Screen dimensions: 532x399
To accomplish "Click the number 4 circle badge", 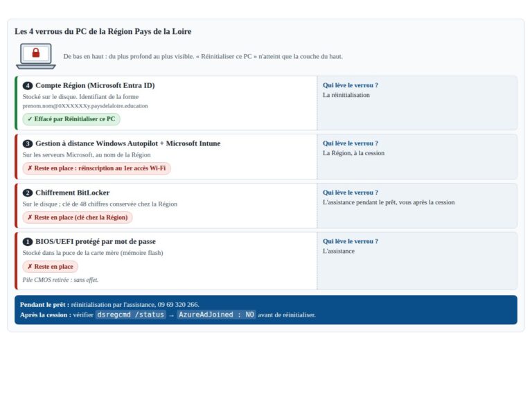I will tap(28, 85).
